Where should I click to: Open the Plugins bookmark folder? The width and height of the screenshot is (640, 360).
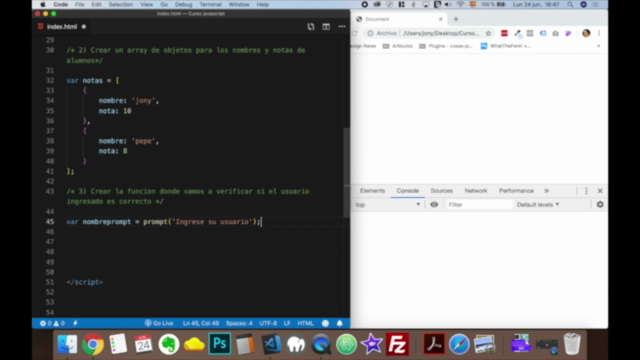pos(446,46)
